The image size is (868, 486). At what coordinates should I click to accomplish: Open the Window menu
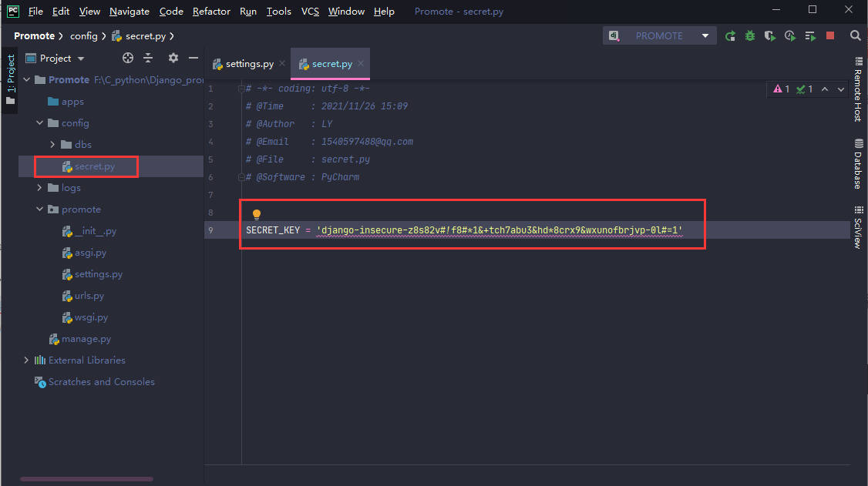pos(347,11)
